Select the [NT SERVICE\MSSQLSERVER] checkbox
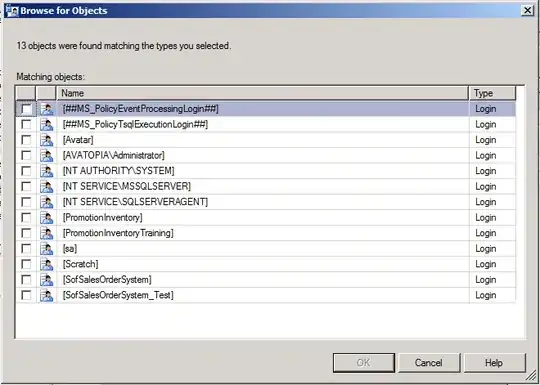Screen dimensions: 540x385 (26, 186)
